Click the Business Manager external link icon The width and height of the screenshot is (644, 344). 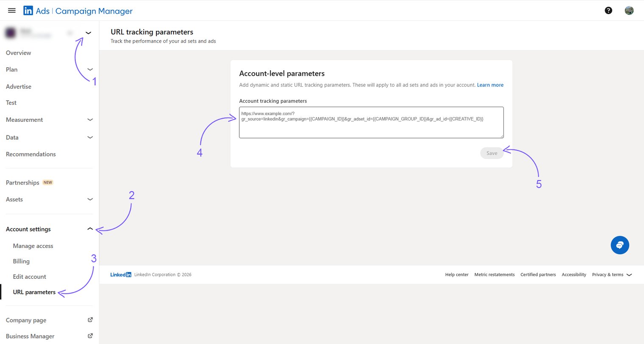click(x=90, y=336)
